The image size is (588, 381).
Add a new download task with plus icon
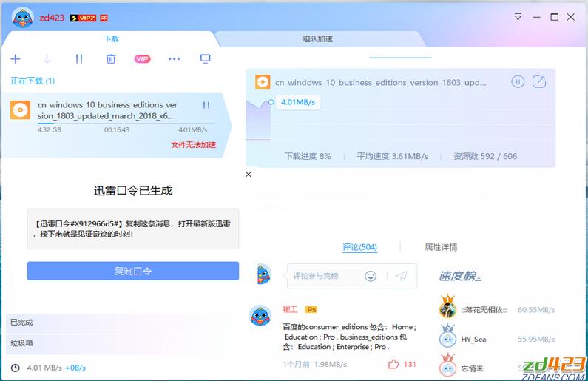[x=16, y=59]
